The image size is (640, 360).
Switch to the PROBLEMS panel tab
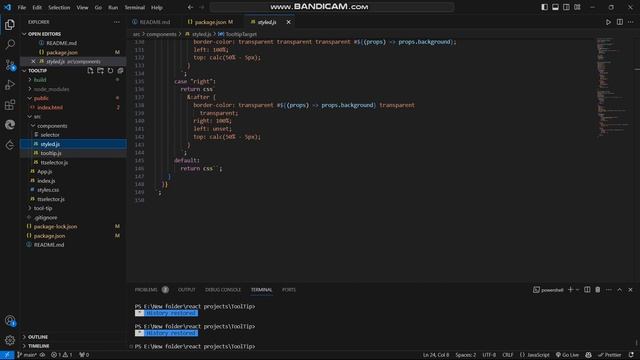[x=146, y=290]
